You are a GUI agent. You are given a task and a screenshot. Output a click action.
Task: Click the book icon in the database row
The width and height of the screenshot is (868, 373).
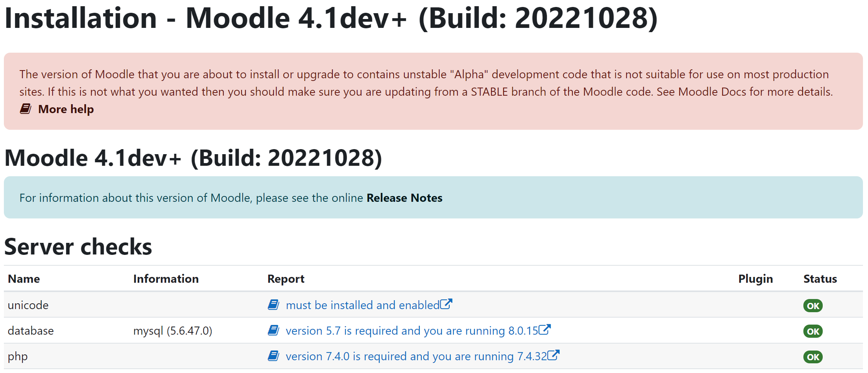274,330
